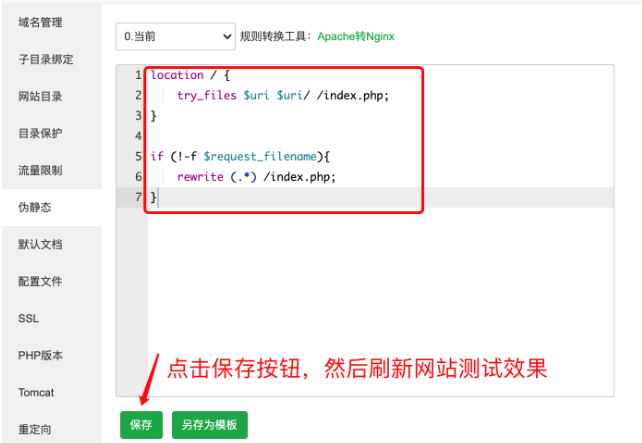Expand the 0.当前 rule template dropdown

click(174, 37)
